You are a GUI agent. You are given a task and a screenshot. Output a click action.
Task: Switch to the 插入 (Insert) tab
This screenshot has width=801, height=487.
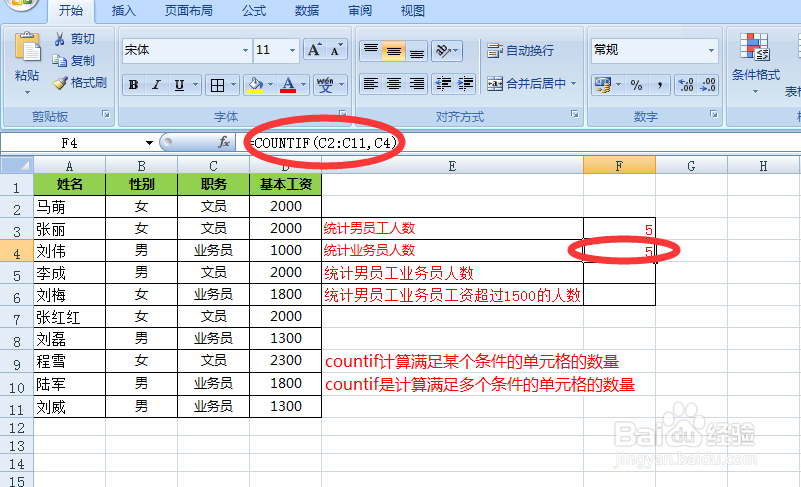pos(124,11)
